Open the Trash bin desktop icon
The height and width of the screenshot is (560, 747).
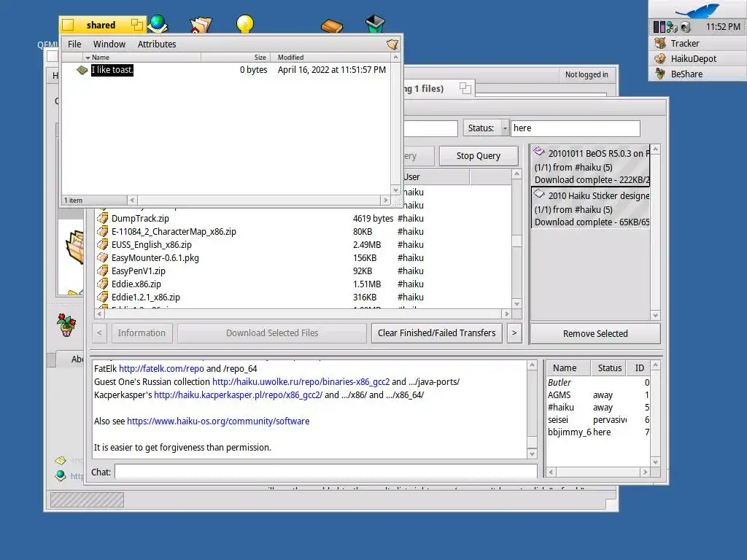pyautogui.click(x=375, y=24)
